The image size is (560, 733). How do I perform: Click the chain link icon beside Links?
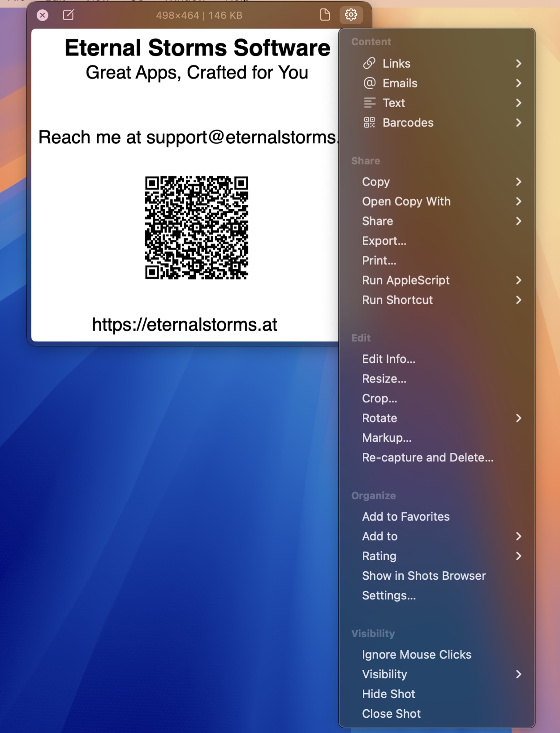369,63
